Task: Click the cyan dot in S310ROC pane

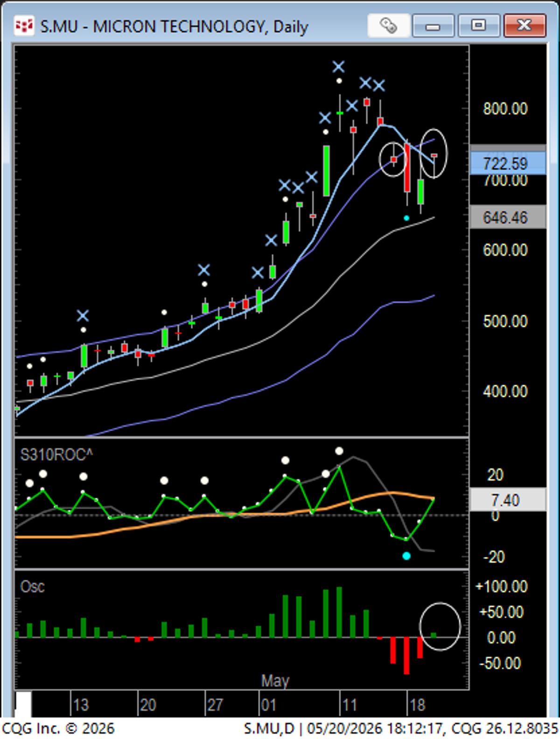Action: (x=406, y=556)
